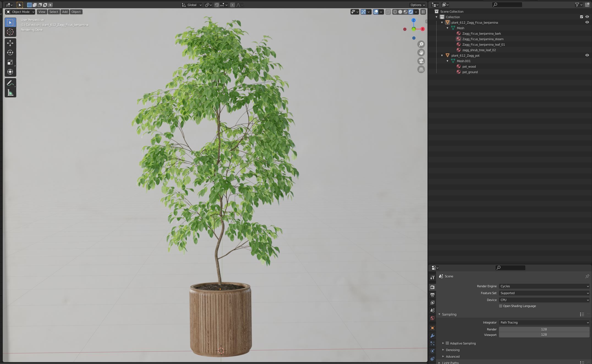Switch to perspective/orthographic grid icon

(421, 70)
